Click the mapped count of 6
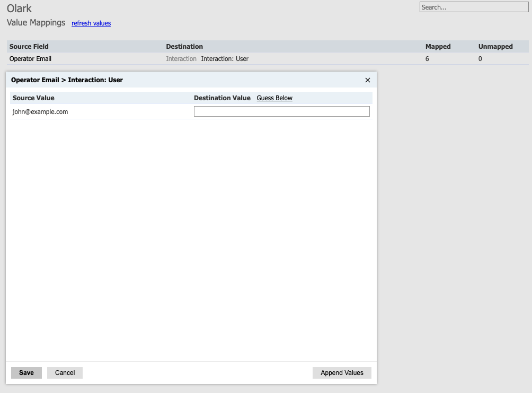 [x=427, y=59]
